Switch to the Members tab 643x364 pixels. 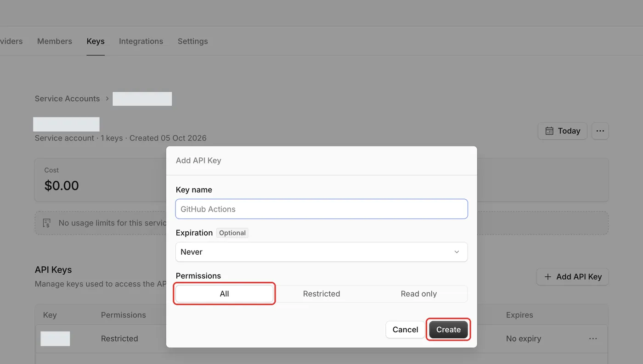pos(55,41)
